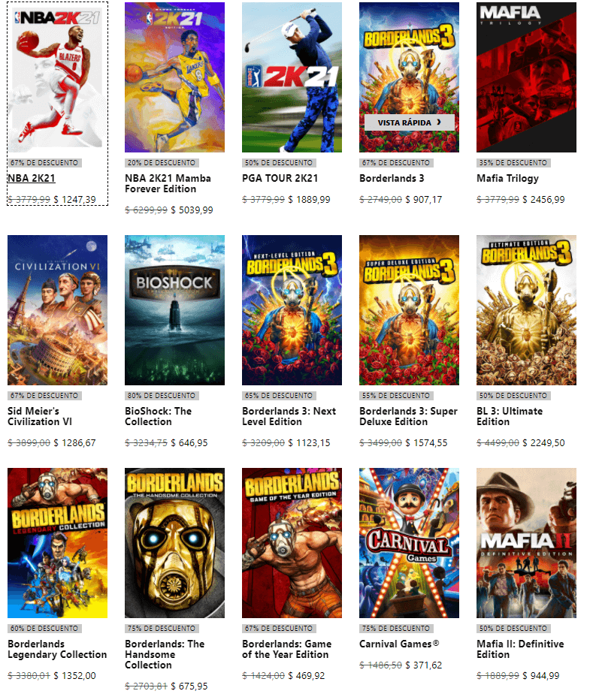Click the Borderlands 3 title text
The height and width of the screenshot is (700, 596).
point(392,178)
